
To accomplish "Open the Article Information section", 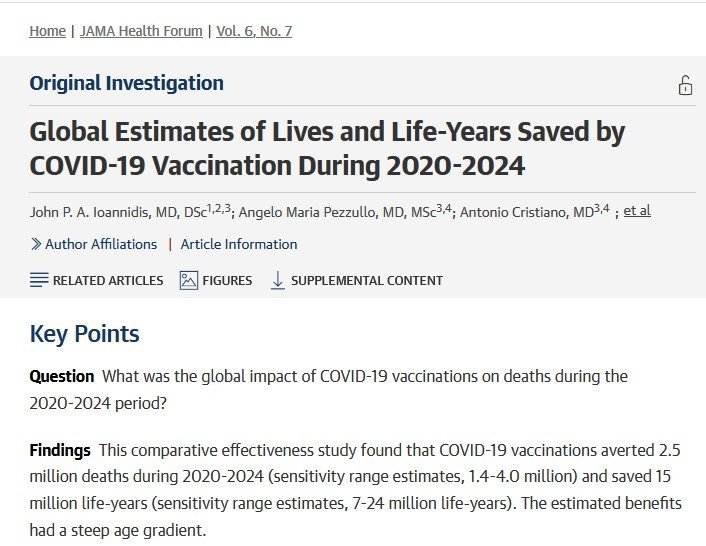I will coord(239,244).
